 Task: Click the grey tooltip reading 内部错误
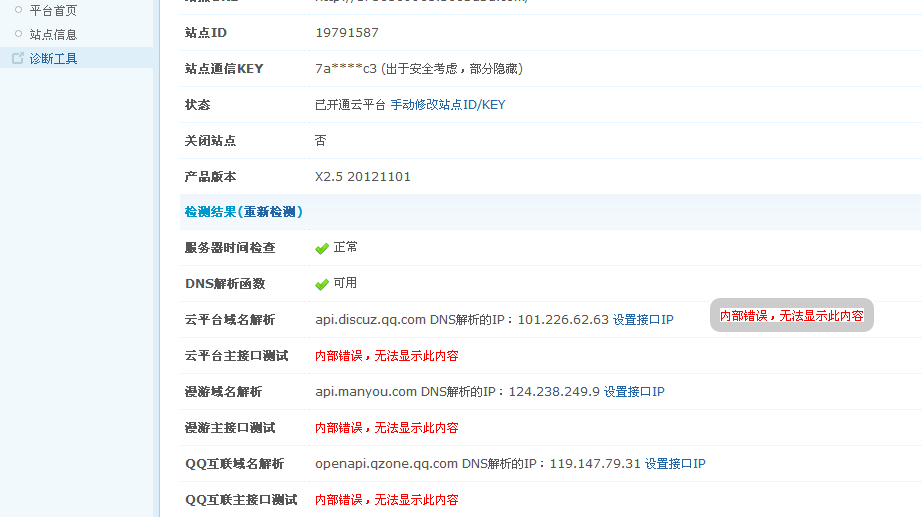792,315
